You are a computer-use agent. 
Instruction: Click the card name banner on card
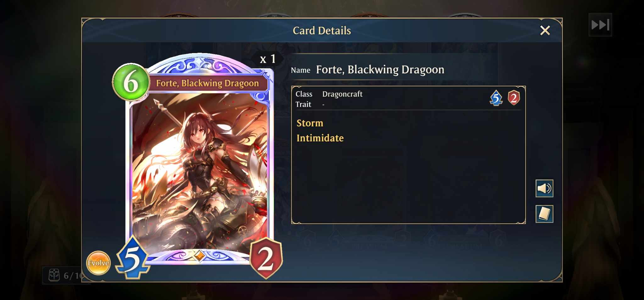(x=208, y=83)
